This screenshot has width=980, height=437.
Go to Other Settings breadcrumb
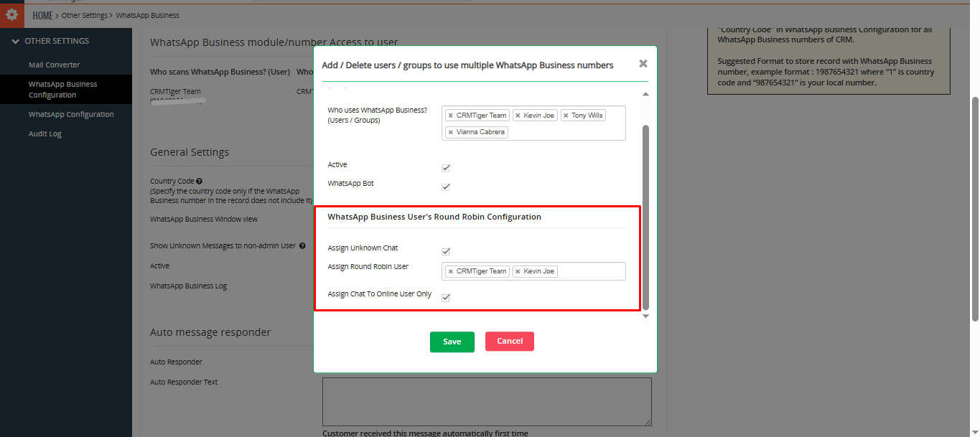click(x=85, y=15)
